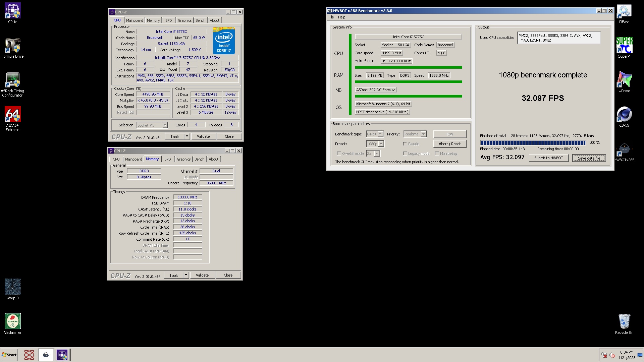644x362 pixels.
Task: Click the Memory CPU-Z window title icon
Action: 111,151
